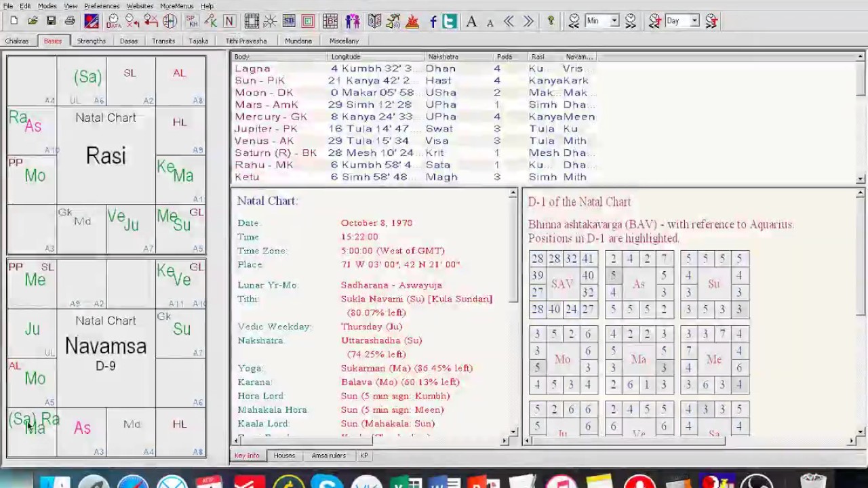Viewport: 868px width, 488px height.
Task: Switch to the Mundane tab
Action: click(298, 41)
